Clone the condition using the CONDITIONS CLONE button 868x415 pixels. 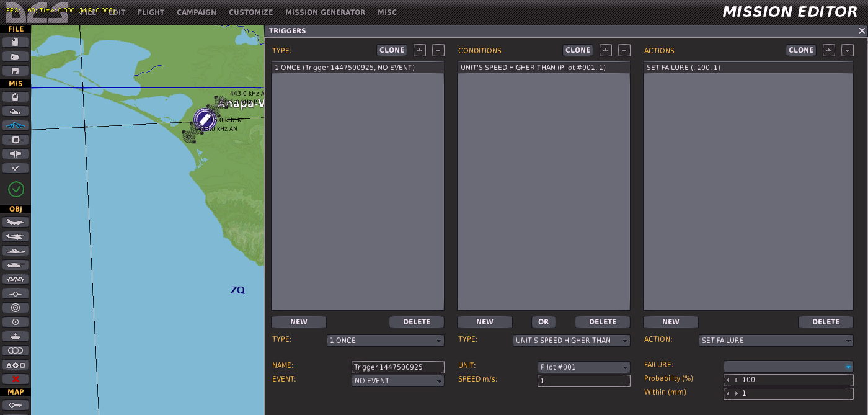tap(578, 50)
